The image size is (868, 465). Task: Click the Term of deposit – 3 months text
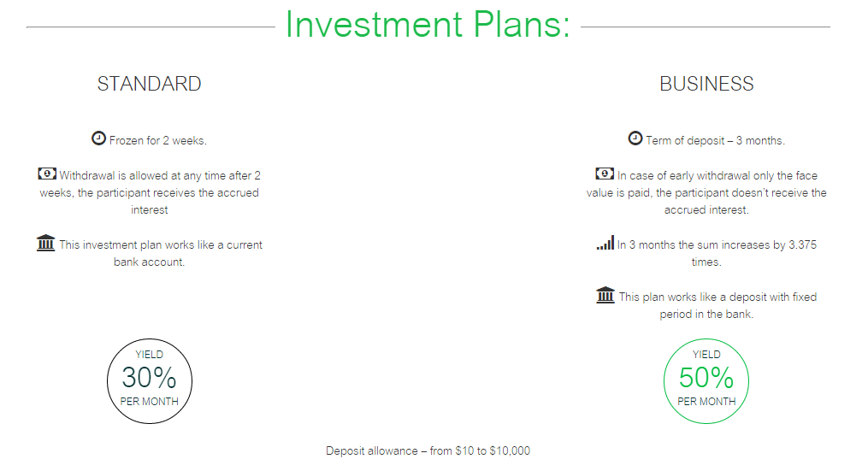[715, 140]
